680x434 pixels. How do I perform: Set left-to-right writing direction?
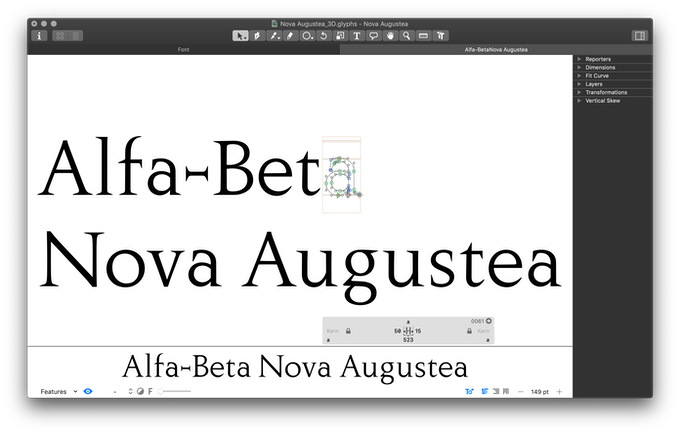[485, 392]
